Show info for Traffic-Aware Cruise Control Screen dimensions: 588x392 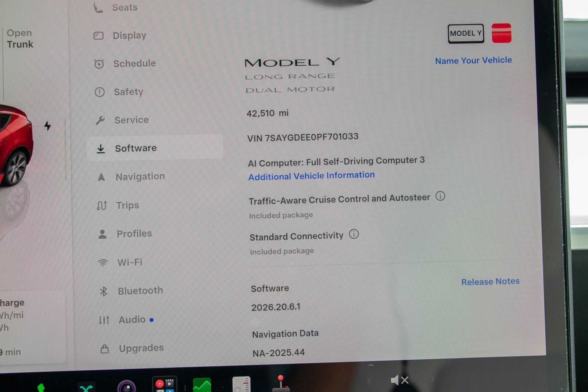(x=440, y=196)
